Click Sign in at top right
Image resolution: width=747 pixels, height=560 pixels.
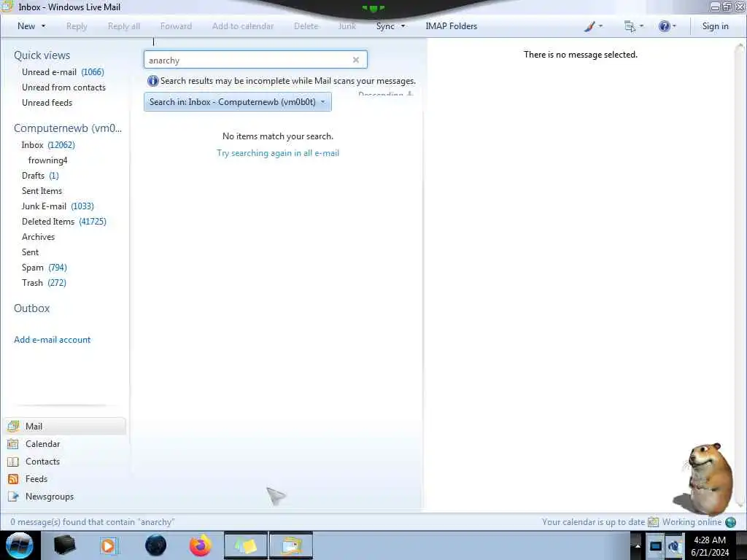click(x=715, y=26)
